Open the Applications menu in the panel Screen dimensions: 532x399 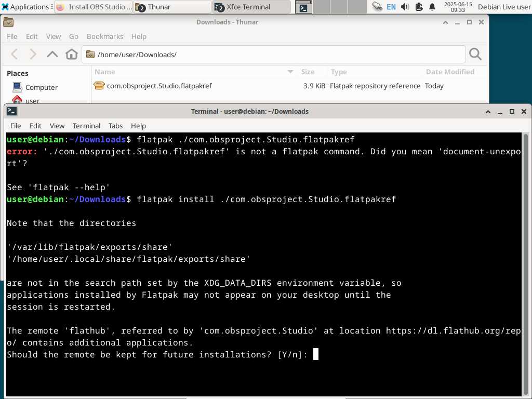tap(25, 7)
